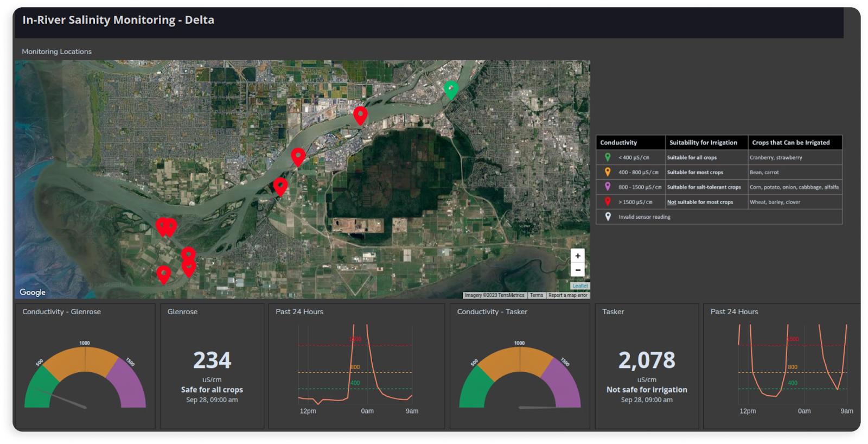Click the green marker on the map

coord(451,88)
